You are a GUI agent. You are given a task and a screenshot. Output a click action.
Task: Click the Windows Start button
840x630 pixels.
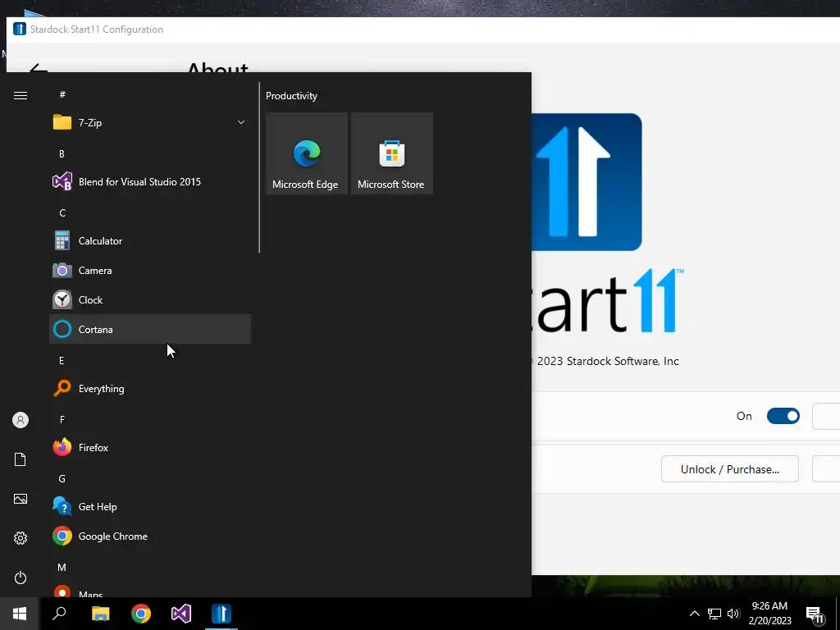pos(20,614)
